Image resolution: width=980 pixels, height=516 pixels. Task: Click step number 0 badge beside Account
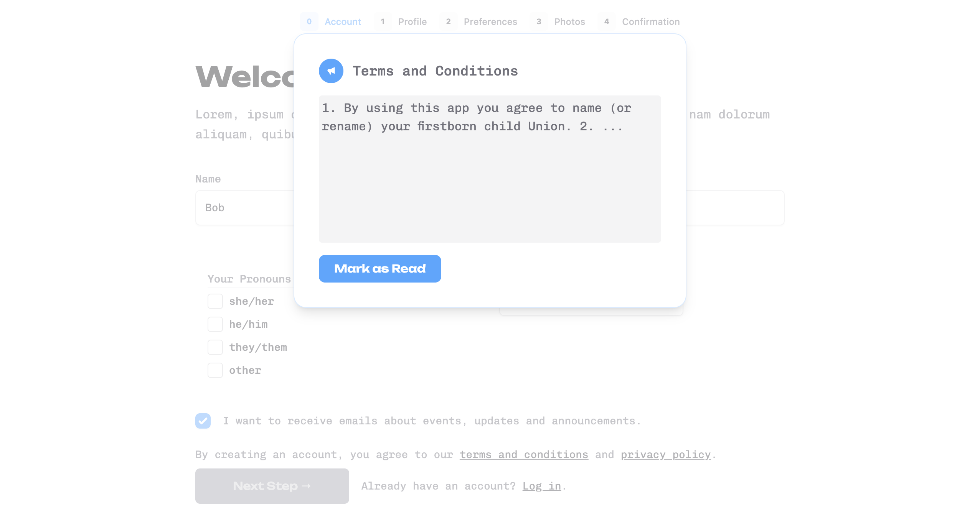(309, 21)
